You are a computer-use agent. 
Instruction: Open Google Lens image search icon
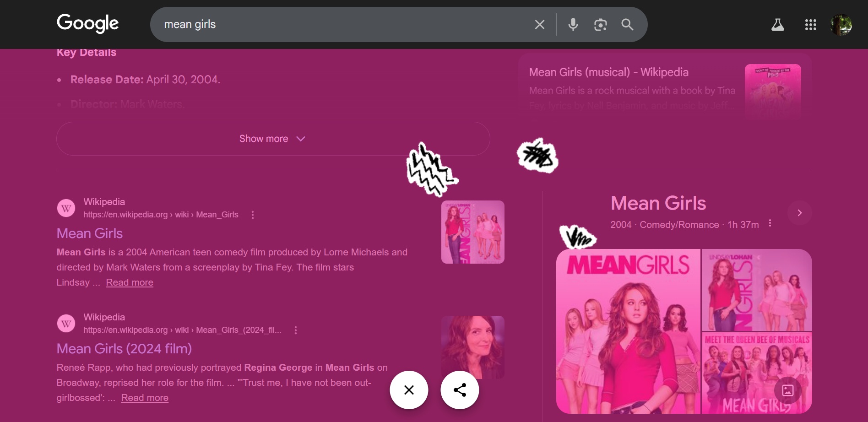(x=600, y=25)
